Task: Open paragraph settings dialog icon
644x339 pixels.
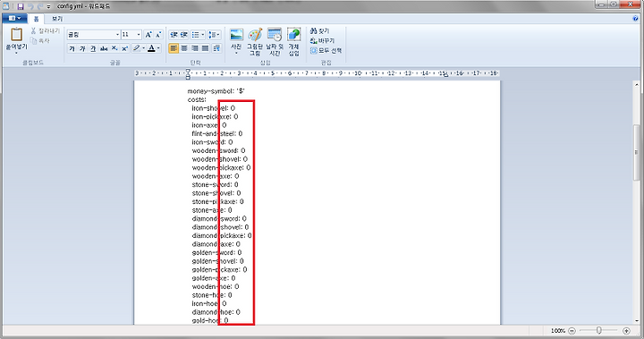Action: click(216, 48)
